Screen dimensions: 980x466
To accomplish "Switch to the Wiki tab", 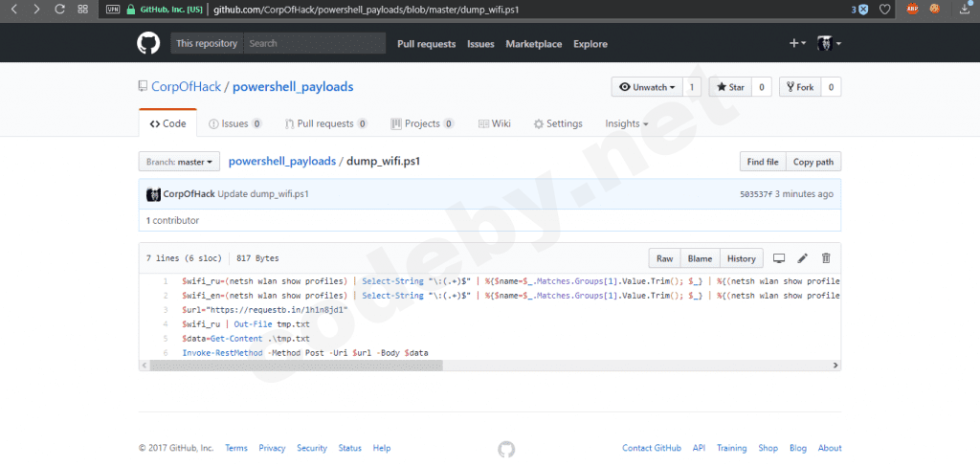I will (495, 123).
